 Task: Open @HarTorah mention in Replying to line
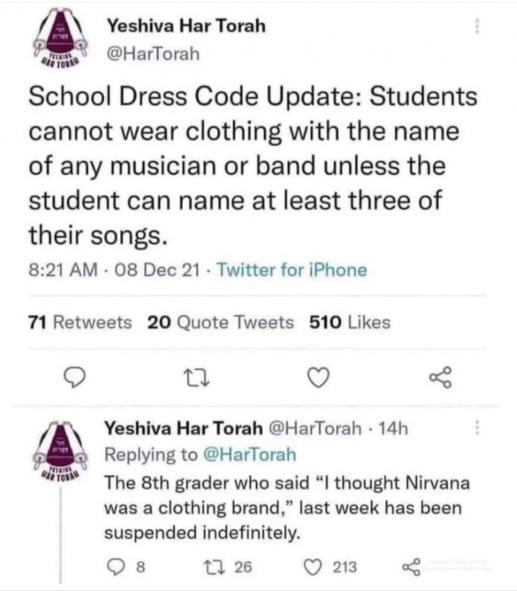(249, 455)
